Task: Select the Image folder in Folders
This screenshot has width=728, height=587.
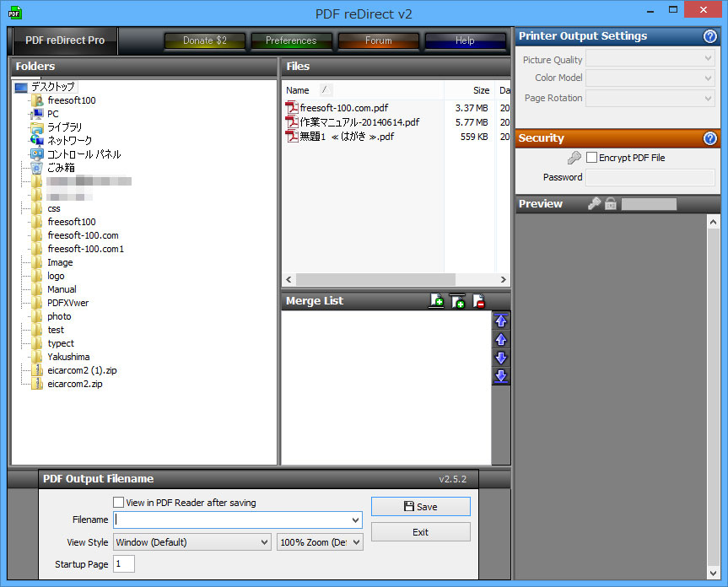Action: [x=61, y=262]
